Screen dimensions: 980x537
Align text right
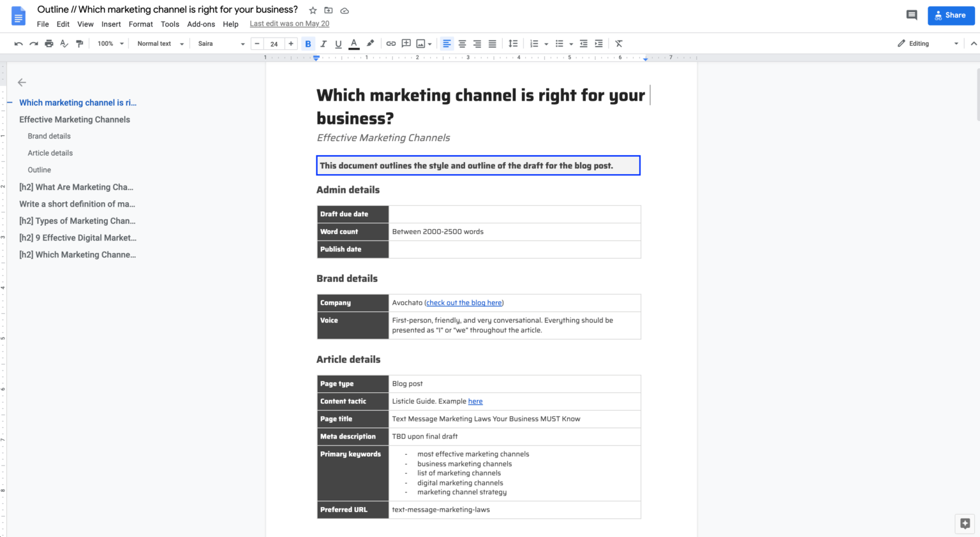point(477,43)
